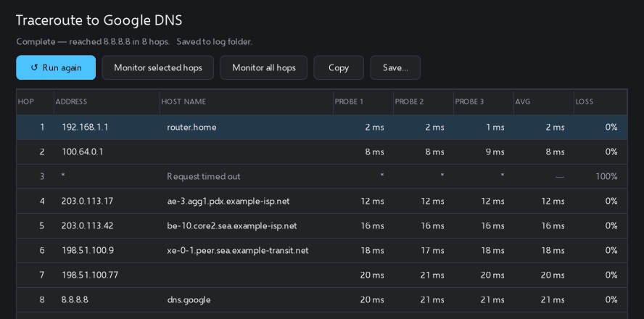Click the 17 ms probe 2 value
The width and height of the screenshot is (644, 319).
click(x=432, y=250)
